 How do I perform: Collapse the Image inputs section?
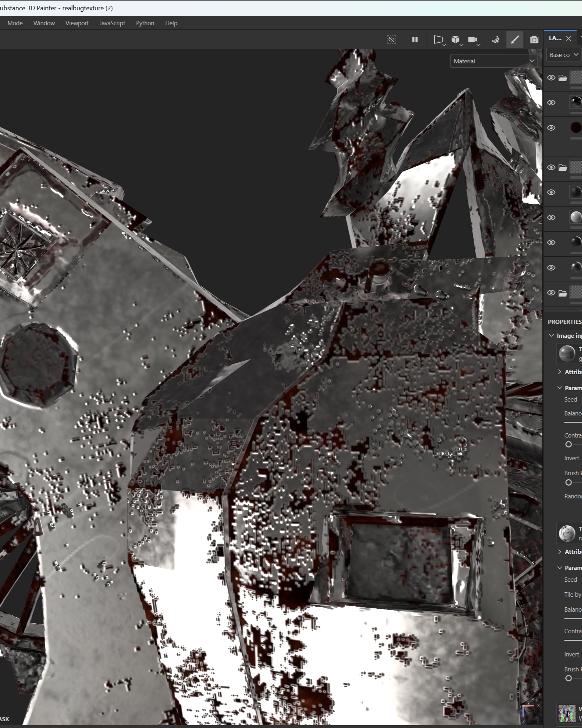click(552, 336)
